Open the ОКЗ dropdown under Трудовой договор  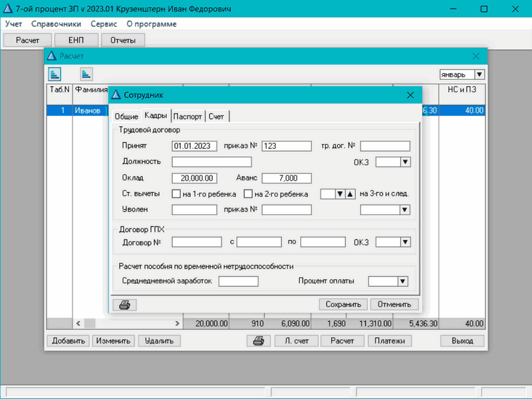point(405,162)
